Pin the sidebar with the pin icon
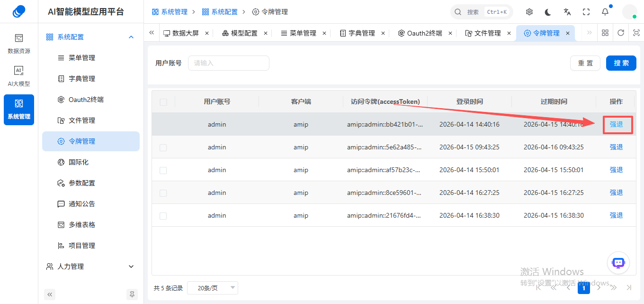 [132, 294]
